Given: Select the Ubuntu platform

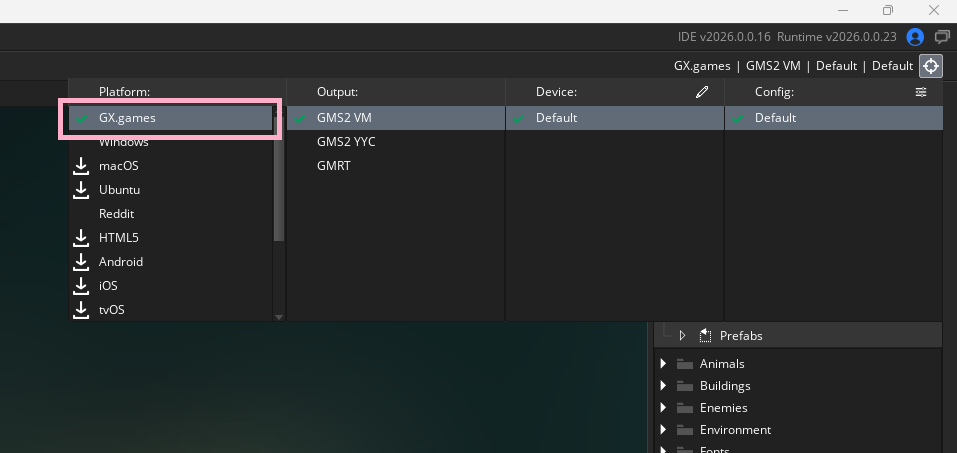Looking at the screenshot, I should point(170,190).
